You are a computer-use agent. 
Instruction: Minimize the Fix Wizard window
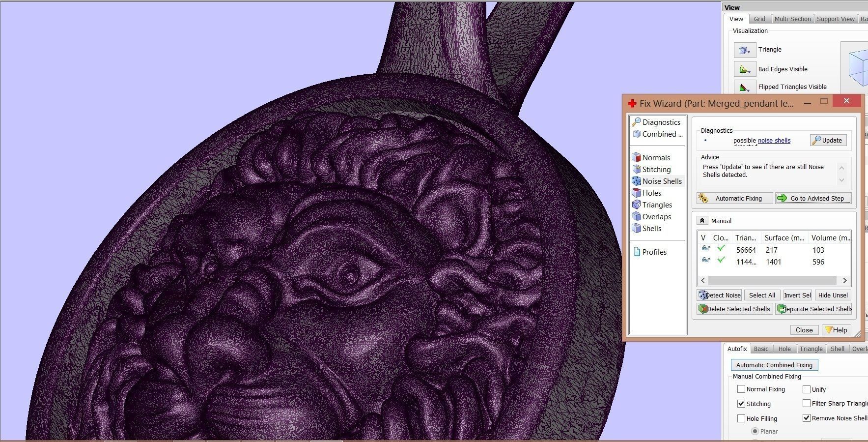click(x=808, y=103)
